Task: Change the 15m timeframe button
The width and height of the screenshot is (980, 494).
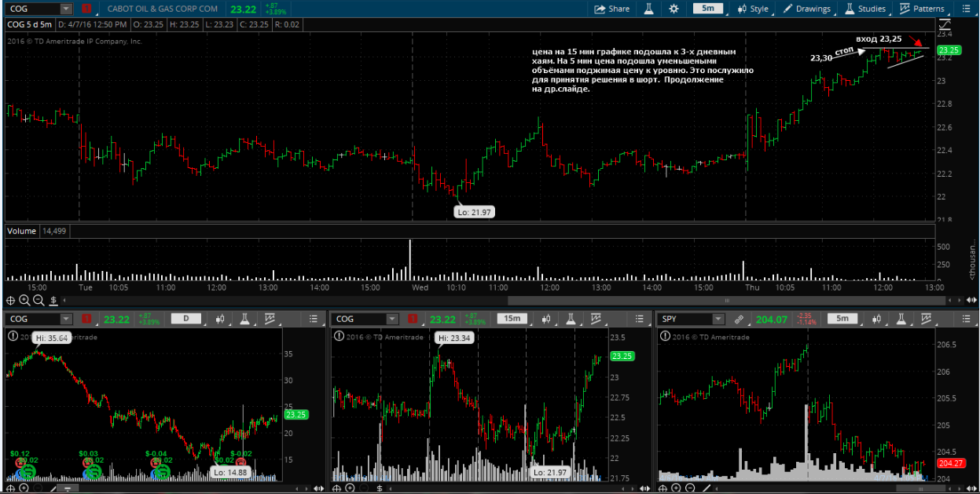Action: click(512, 319)
